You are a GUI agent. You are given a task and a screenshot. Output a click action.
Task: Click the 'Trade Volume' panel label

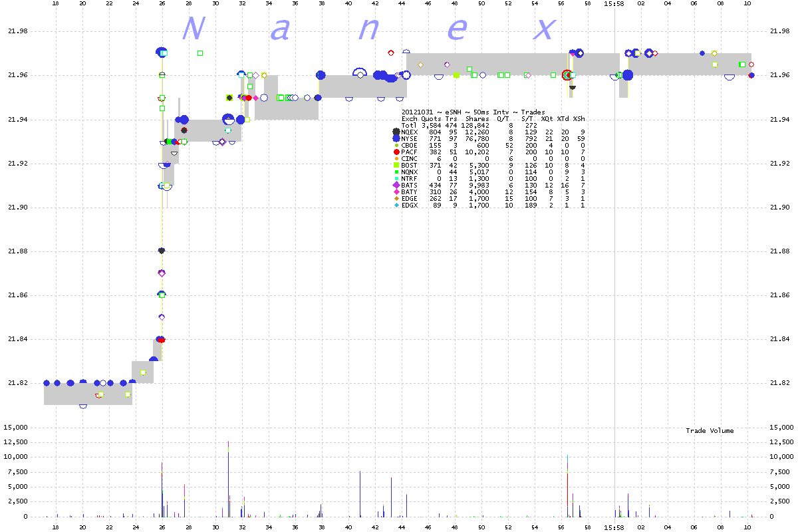[710, 431]
